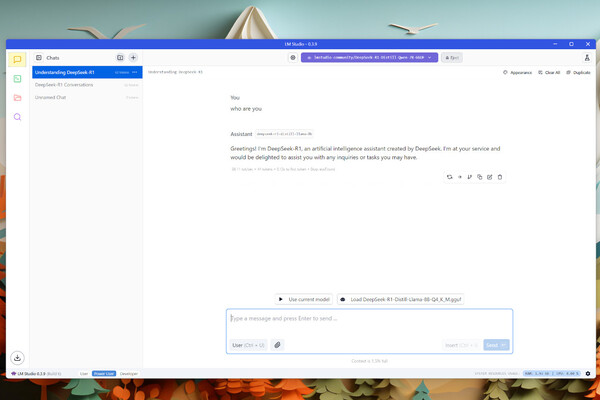600x400 pixels.
Task: Open the Discover search icon in sidebar
Action: pos(17,117)
